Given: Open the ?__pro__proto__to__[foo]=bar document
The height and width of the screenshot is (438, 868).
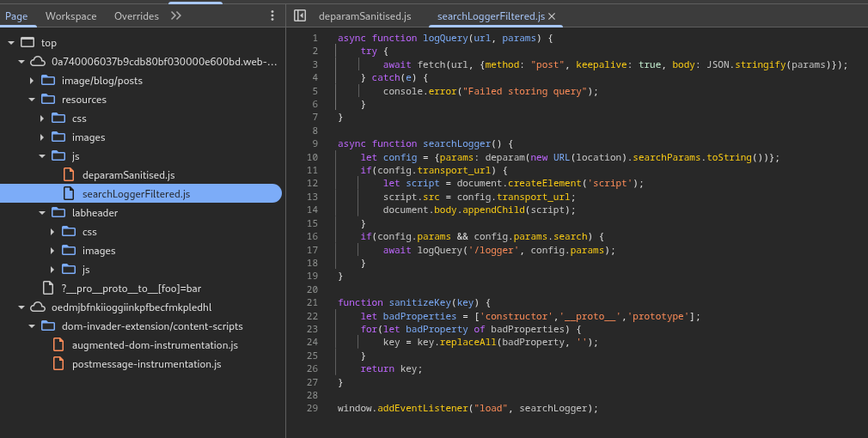Looking at the screenshot, I should pyautogui.click(x=131, y=289).
